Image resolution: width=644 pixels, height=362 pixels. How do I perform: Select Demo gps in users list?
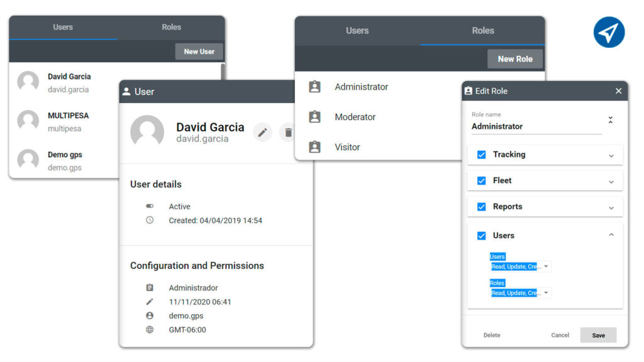tap(65, 160)
